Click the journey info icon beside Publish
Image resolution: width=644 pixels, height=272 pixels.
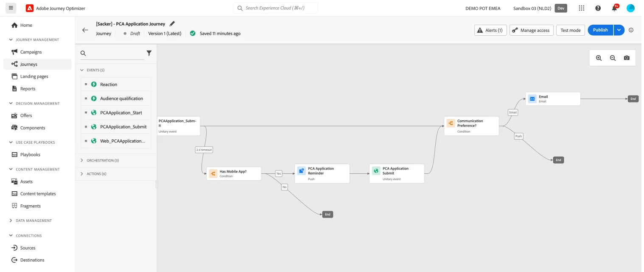[631, 30]
